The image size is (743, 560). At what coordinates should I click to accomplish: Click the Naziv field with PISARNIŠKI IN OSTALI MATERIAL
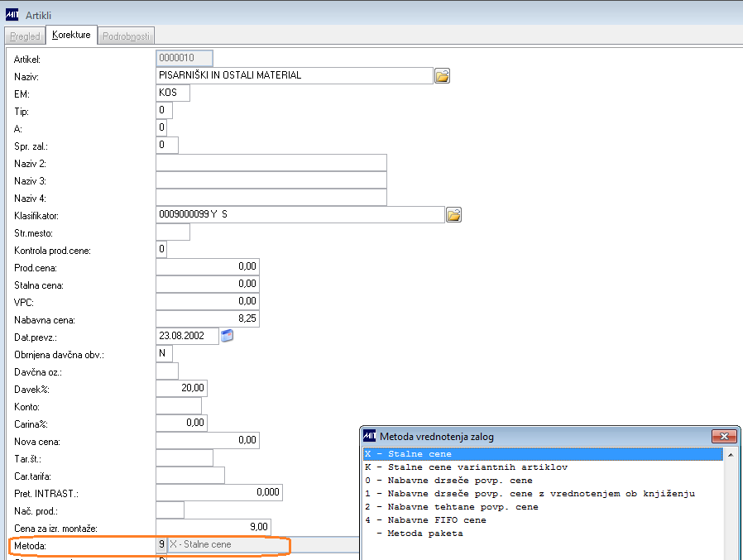pyautogui.click(x=295, y=75)
